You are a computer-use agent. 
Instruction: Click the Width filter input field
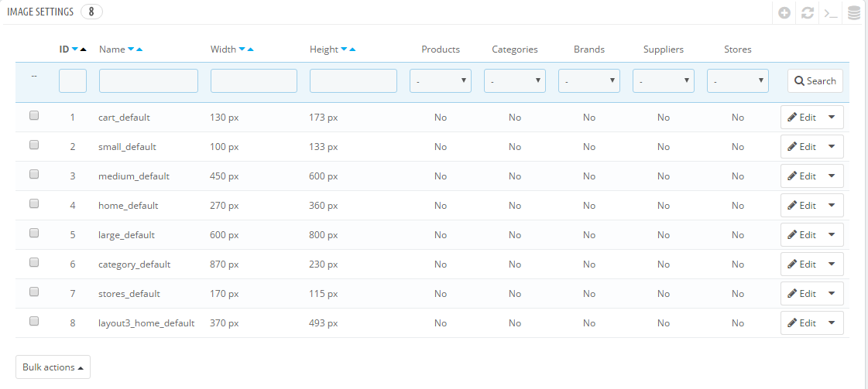pos(253,80)
